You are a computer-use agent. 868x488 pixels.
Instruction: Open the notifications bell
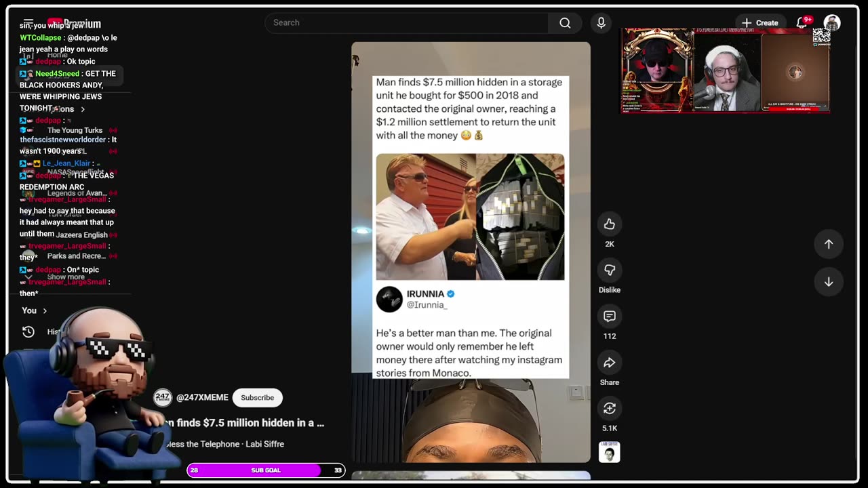802,22
